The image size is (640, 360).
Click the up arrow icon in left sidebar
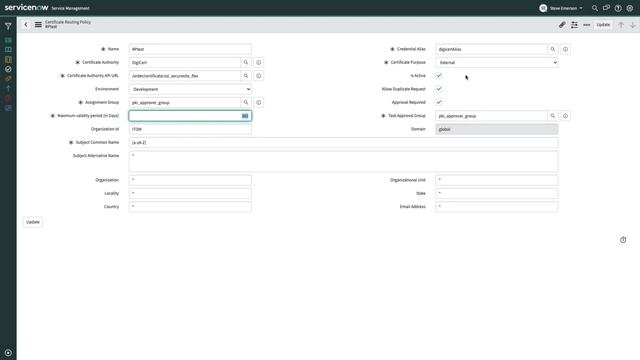tap(8, 88)
